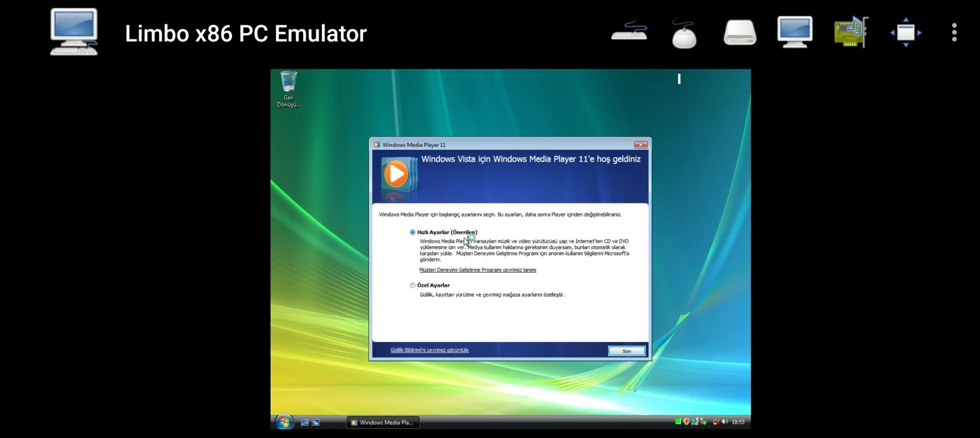Click the Son button

(626, 351)
